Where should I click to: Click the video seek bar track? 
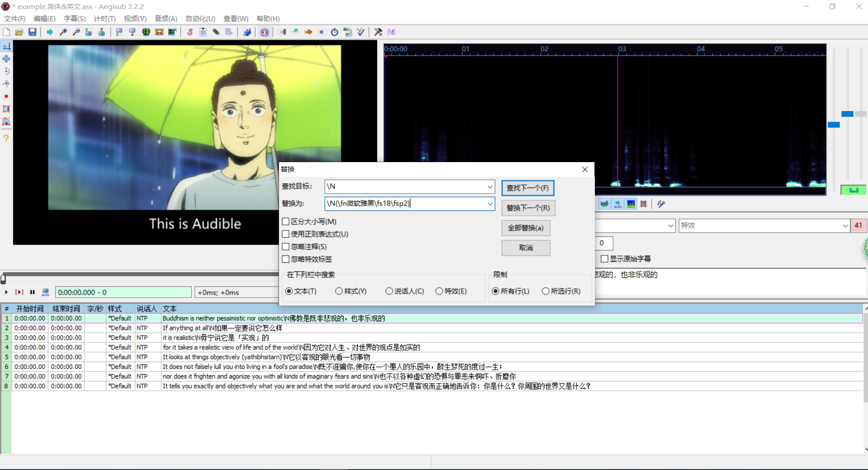(141, 275)
